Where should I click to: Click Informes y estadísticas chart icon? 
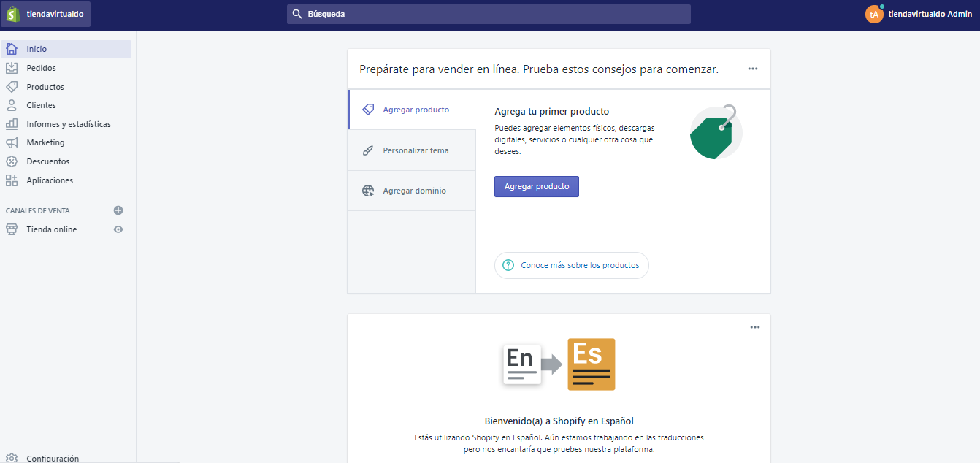12,124
